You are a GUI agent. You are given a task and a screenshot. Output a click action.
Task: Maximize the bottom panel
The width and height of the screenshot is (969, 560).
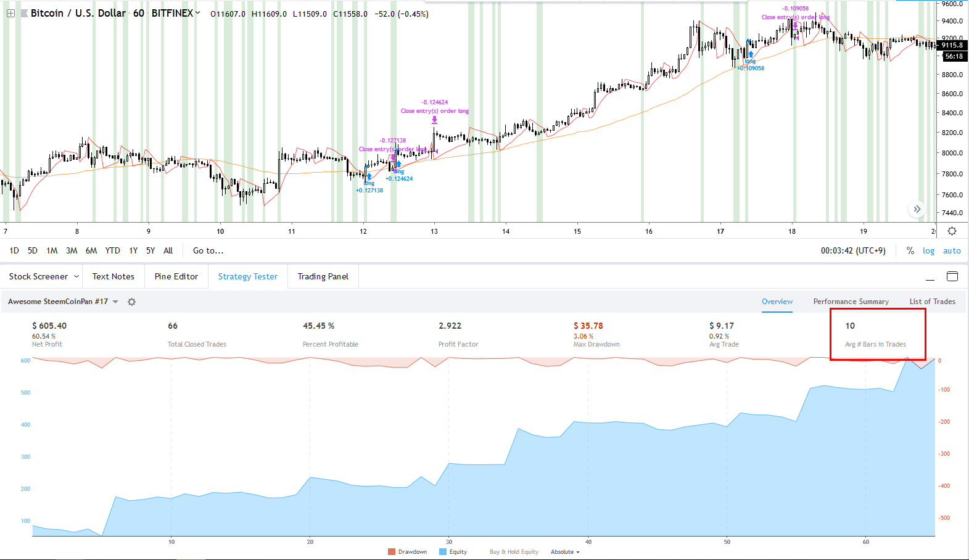click(952, 276)
